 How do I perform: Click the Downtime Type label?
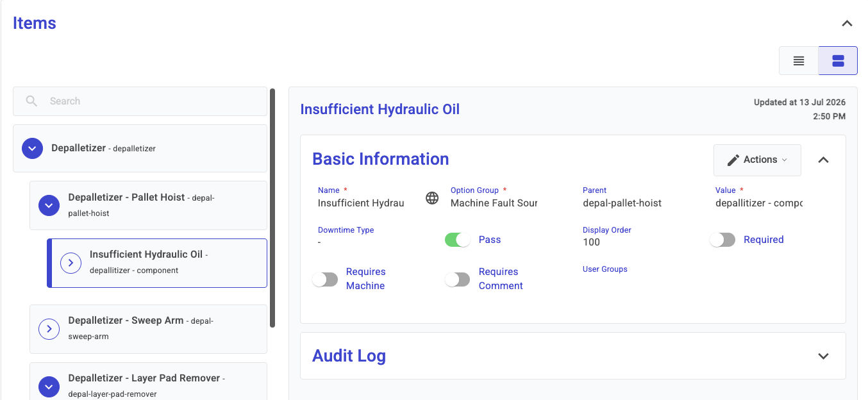point(346,230)
